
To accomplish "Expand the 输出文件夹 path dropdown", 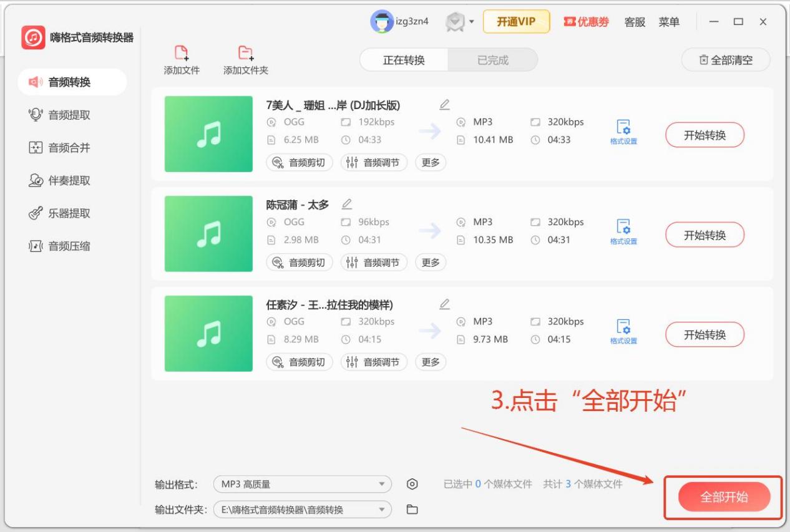I will coord(302,510).
